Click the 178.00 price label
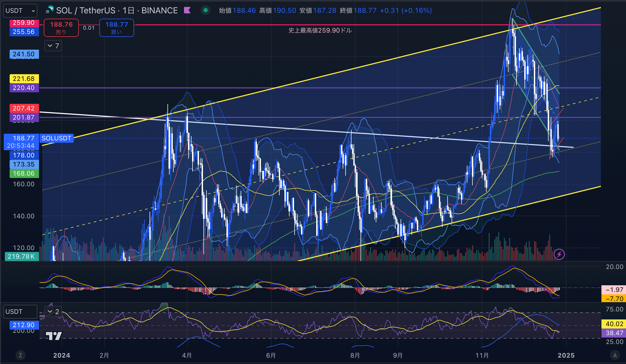This screenshot has width=626, height=364. pos(24,155)
